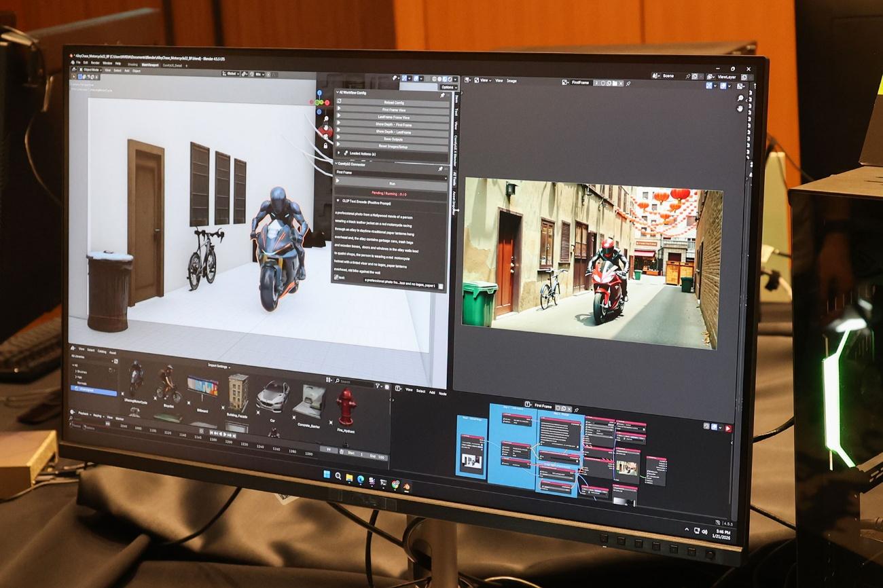The width and height of the screenshot is (883, 588).
Task: Toggle rendered viewport shading sphere icon
Action: point(450,79)
